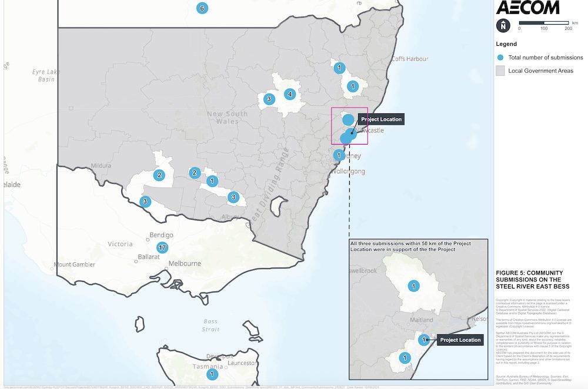588x389 pixels.
Task: Click the blue circle legend symbol
Action: (x=501, y=58)
